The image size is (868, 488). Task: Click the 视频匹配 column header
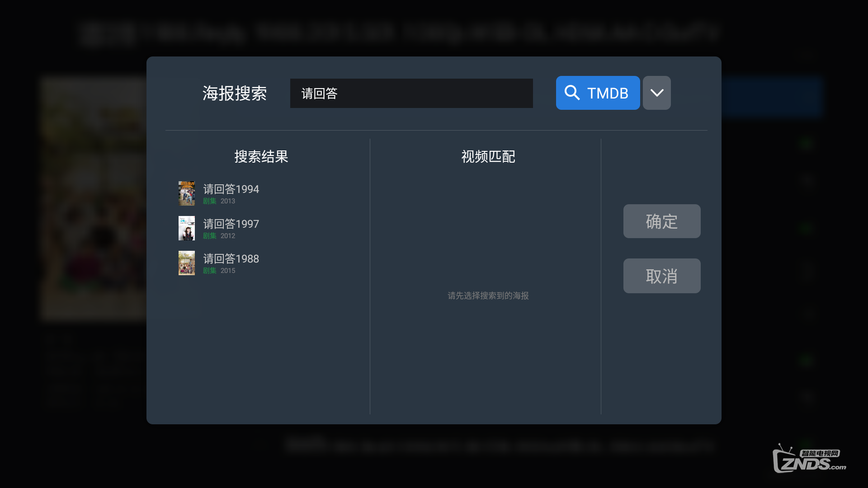pos(488,156)
